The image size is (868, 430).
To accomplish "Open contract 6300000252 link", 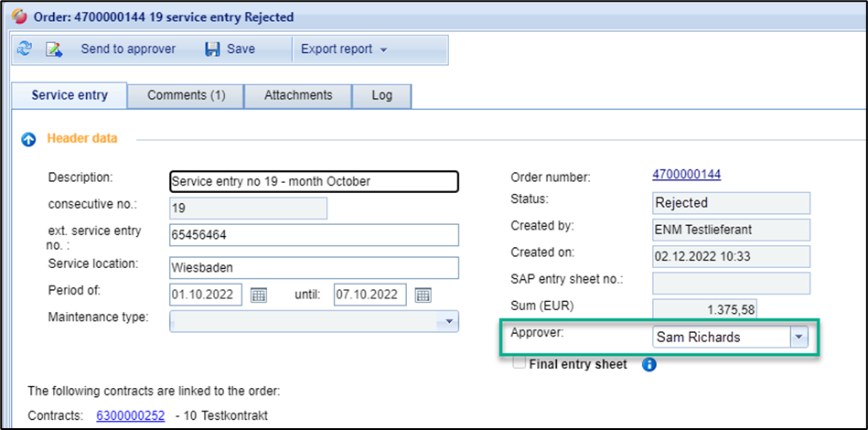I will [x=131, y=416].
